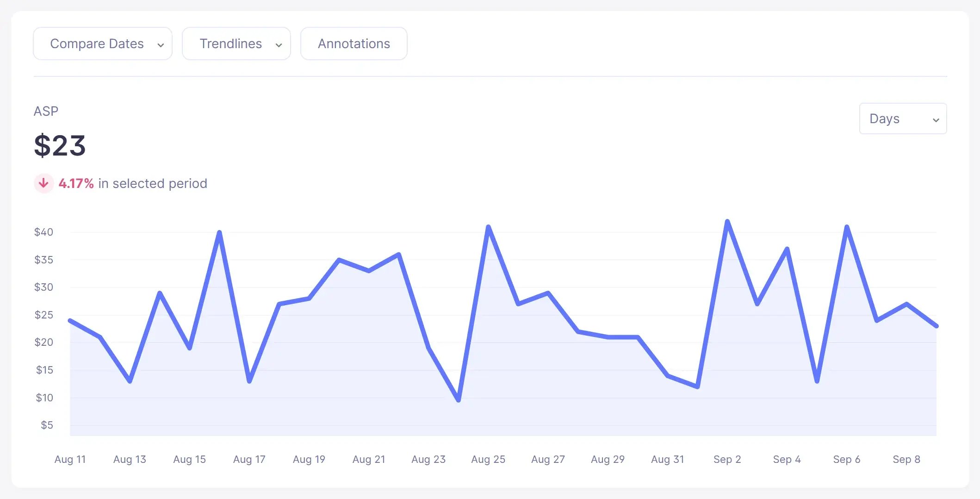
Task: Click the Aug 19 axis label
Action: pos(309,459)
